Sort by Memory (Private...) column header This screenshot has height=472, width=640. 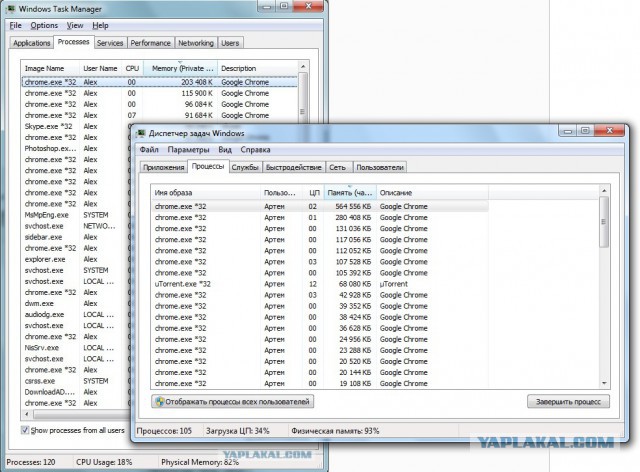tap(181, 68)
